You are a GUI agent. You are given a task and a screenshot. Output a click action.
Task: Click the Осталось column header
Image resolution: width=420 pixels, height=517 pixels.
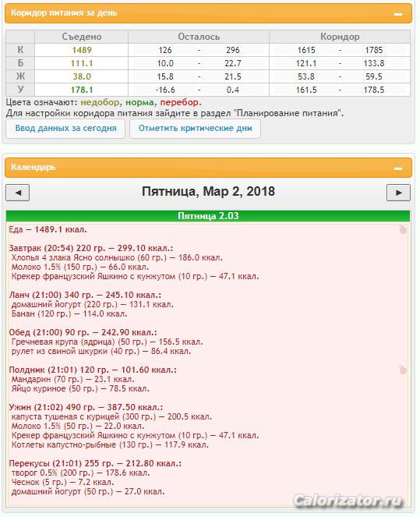(199, 37)
